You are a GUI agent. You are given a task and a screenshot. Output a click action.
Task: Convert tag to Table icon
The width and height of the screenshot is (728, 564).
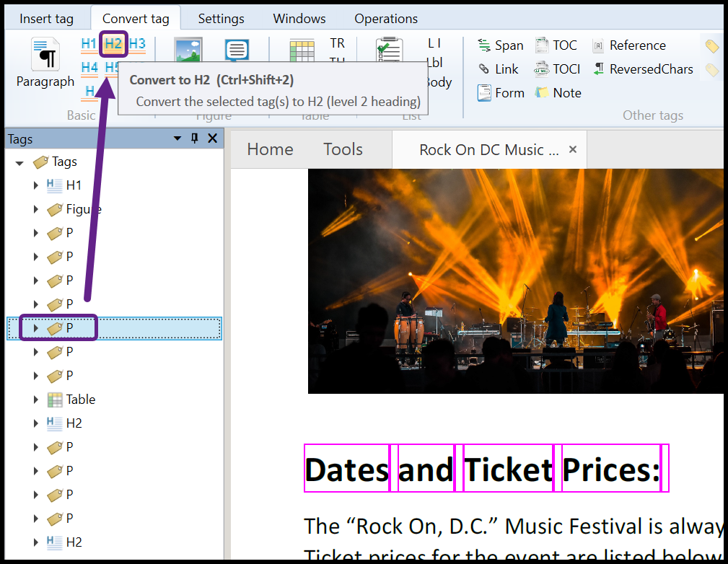[302, 50]
